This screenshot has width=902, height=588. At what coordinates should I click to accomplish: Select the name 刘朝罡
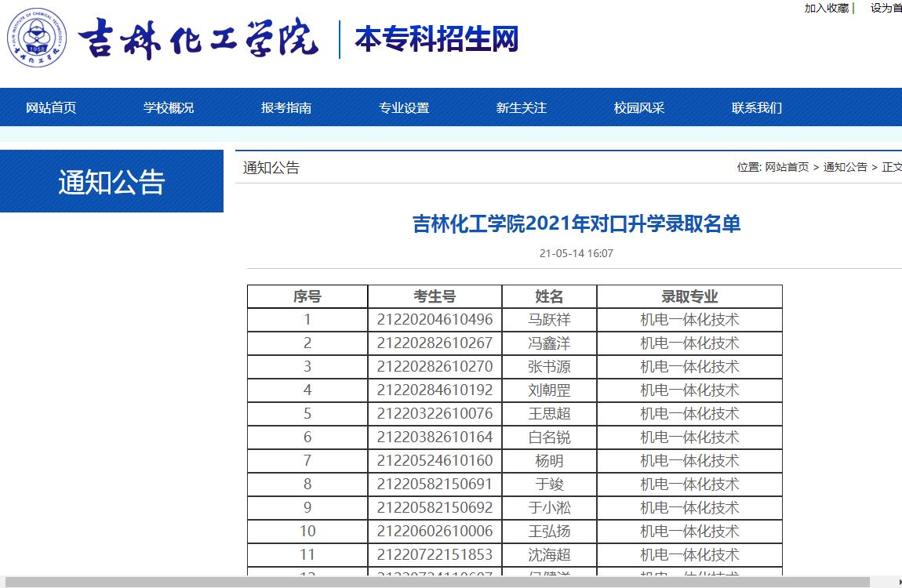point(549,390)
